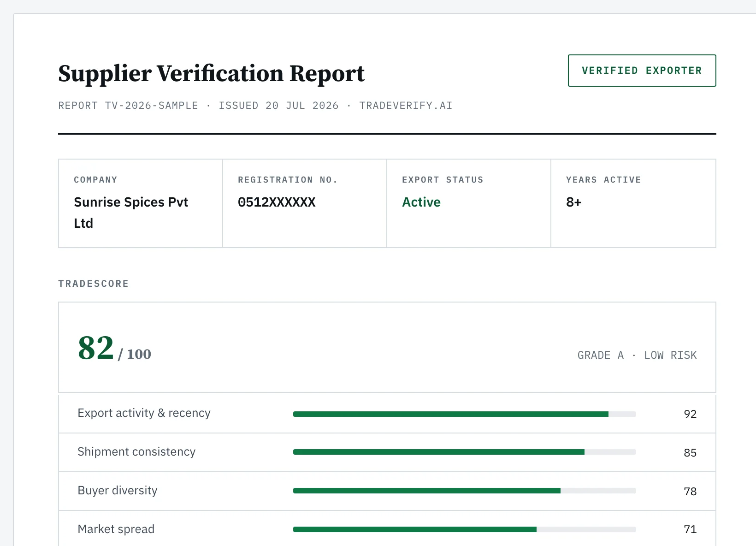Select the company name Sunrise Spices Pvt Ltd

click(131, 213)
